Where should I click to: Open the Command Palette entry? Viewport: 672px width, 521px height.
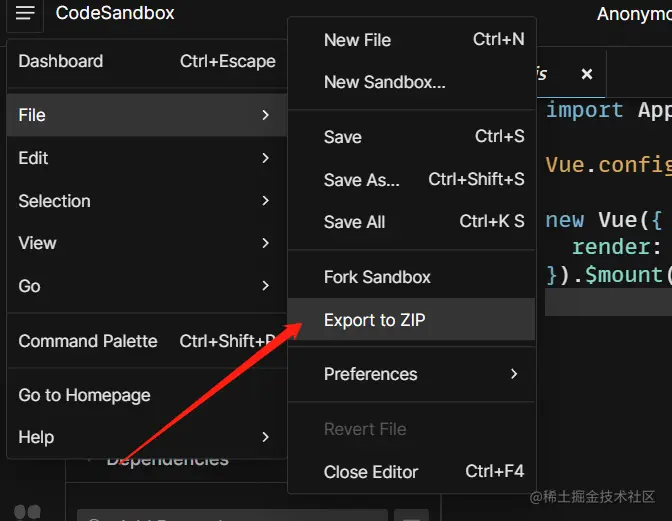[147, 341]
